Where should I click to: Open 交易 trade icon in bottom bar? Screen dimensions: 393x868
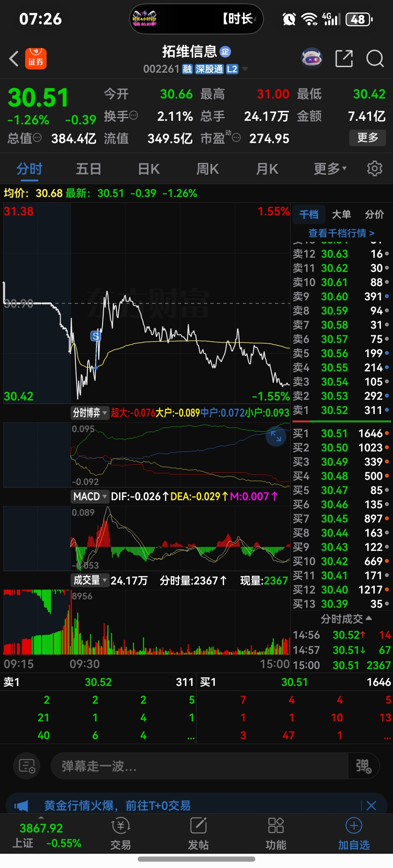point(121,834)
